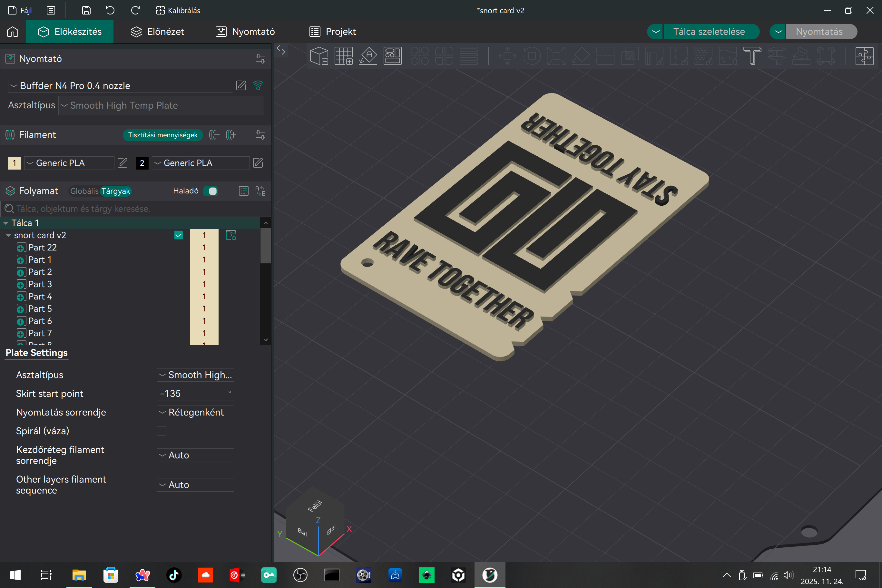Click the compare presets icon in Folyamat

pos(260,191)
